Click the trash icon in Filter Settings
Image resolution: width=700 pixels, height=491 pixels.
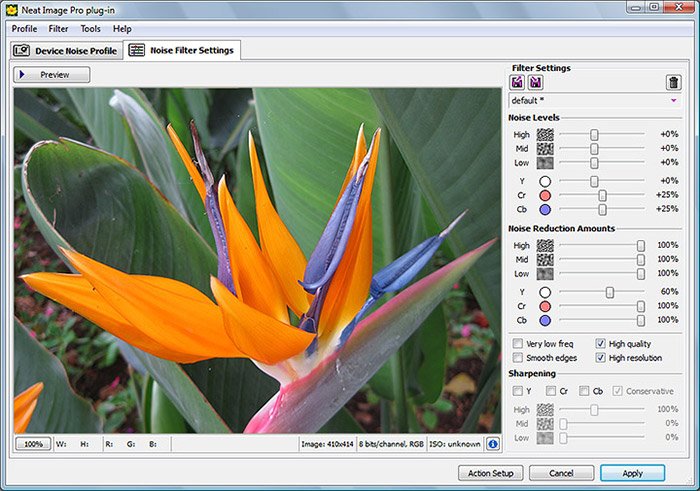click(674, 83)
